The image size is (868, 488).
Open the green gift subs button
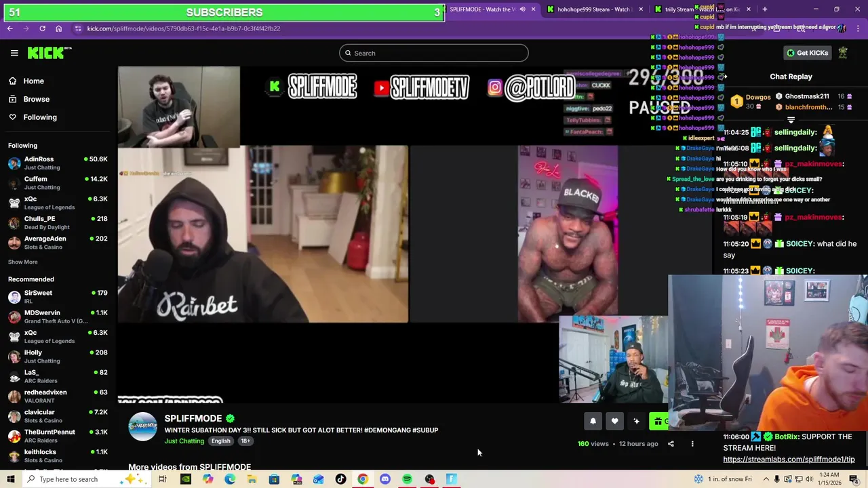point(658,422)
